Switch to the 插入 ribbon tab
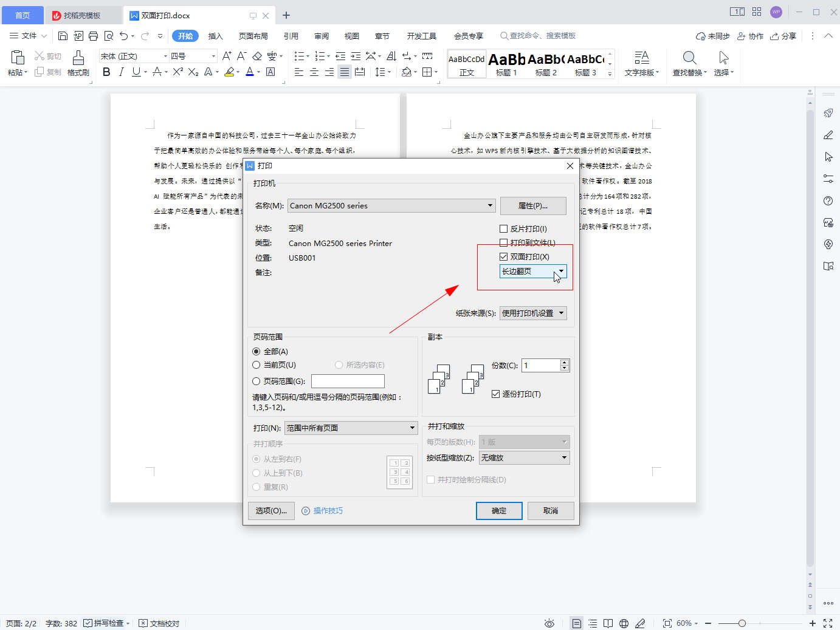This screenshot has width=840, height=630. pyautogui.click(x=215, y=36)
